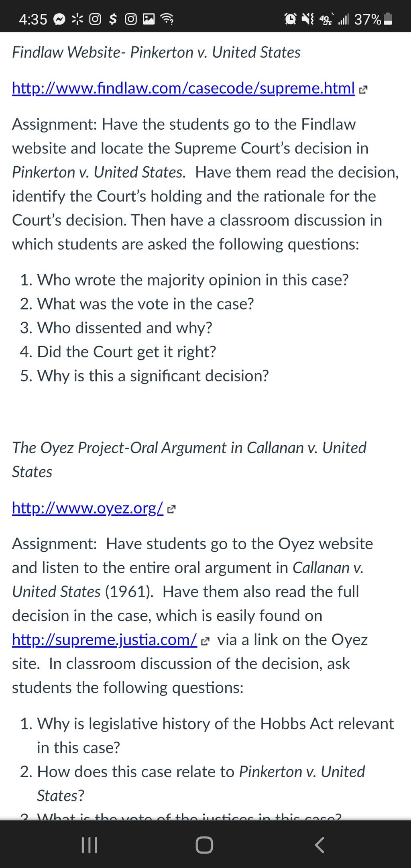The height and width of the screenshot is (868, 411).
Task: Open the findlaw.com casecode supreme link
Action: click(183, 88)
